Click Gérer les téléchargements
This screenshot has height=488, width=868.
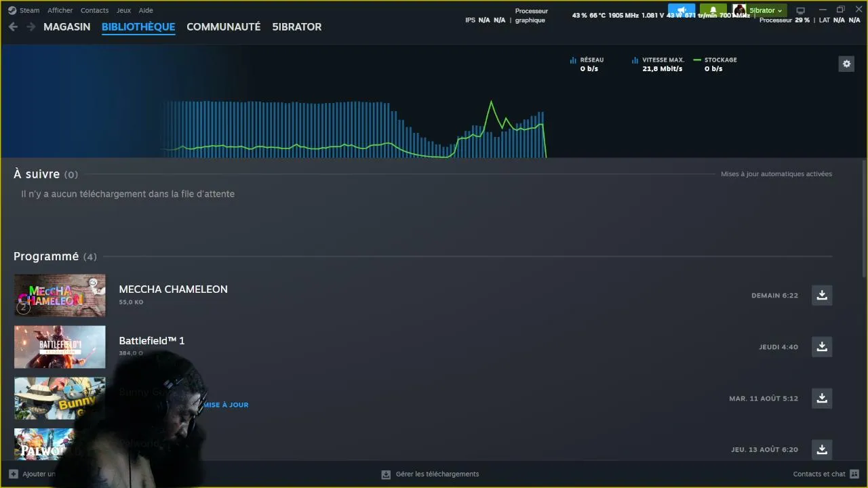tap(437, 474)
